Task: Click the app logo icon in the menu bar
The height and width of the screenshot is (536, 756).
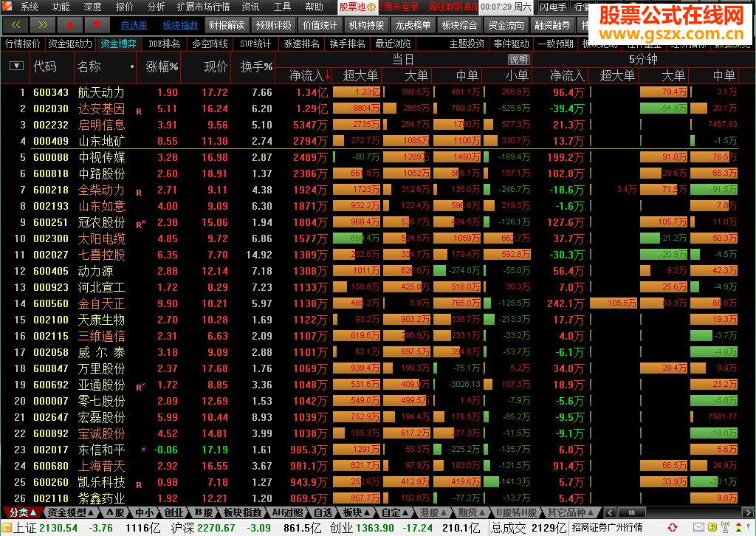Action: (7, 6)
